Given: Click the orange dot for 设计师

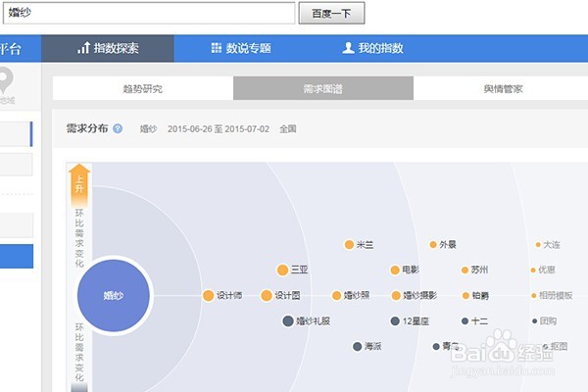Looking at the screenshot, I should tap(208, 296).
